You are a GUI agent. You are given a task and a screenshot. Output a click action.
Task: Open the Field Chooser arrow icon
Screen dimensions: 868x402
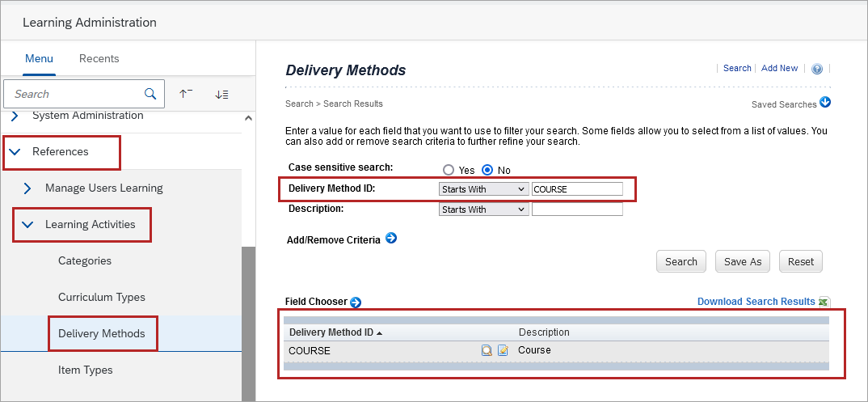tap(356, 303)
